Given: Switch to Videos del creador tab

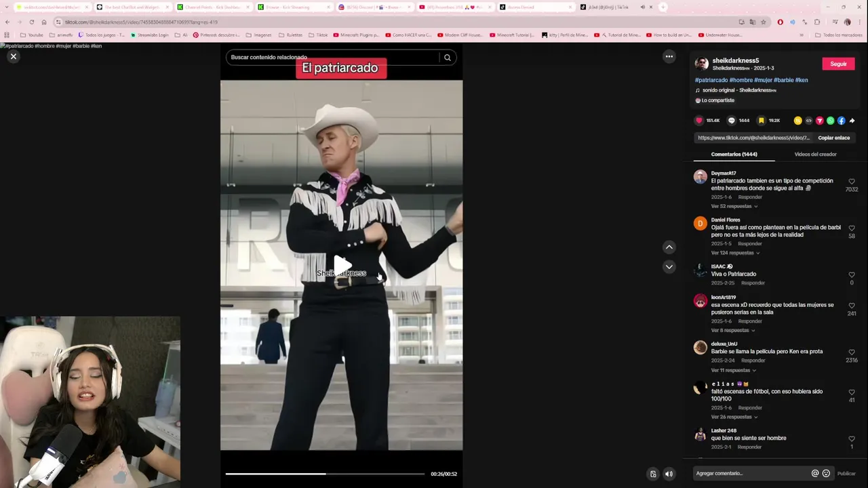Looking at the screenshot, I should point(815,155).
